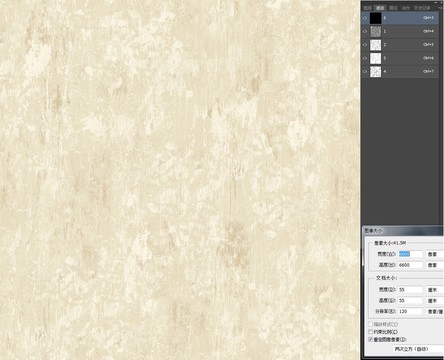
Task: Collapse the panel group with top-right icon
Action: [x=436, y=2]
